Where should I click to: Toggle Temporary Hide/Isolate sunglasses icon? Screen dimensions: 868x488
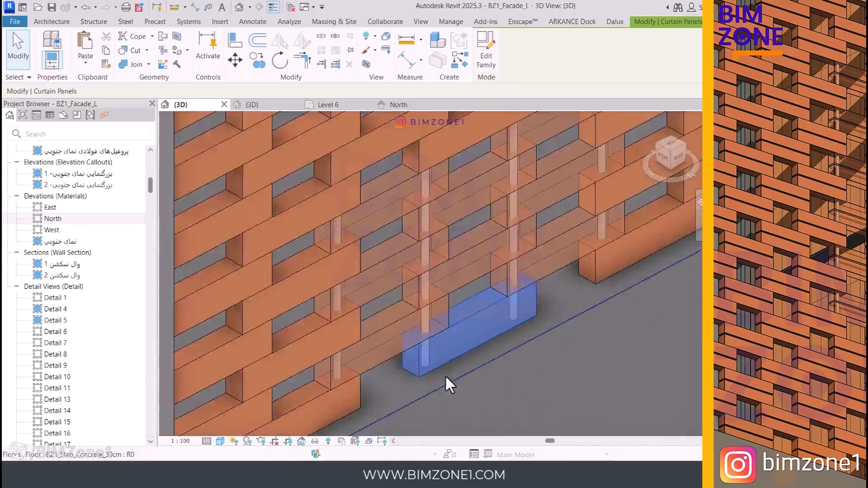tap(315, 441)
